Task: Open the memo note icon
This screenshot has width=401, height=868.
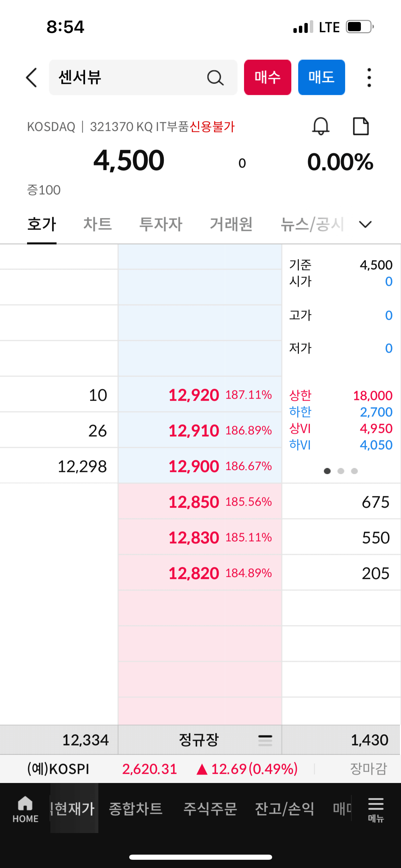Action: 361,126
